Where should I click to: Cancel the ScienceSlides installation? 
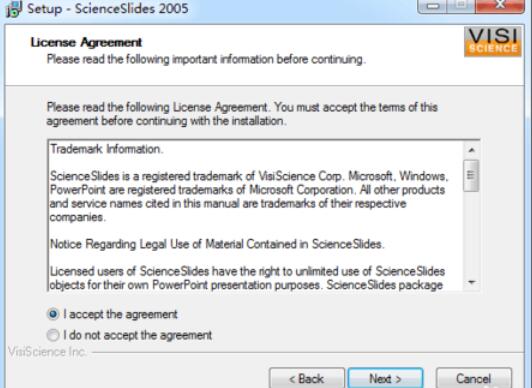point(474,378)
